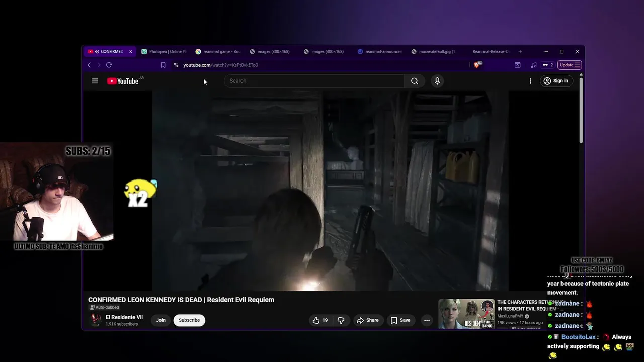Open private window glasses indicator
The width and height of the screenshot is (644, 362).
(x=547, y=65)
